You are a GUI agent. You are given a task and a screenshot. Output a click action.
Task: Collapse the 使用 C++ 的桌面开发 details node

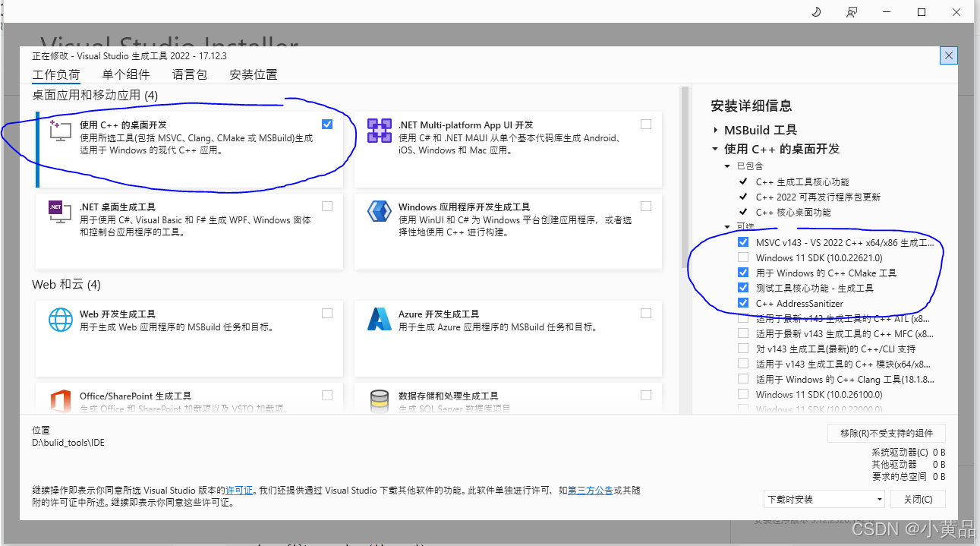pyautogui.click(x=716, y=149)
